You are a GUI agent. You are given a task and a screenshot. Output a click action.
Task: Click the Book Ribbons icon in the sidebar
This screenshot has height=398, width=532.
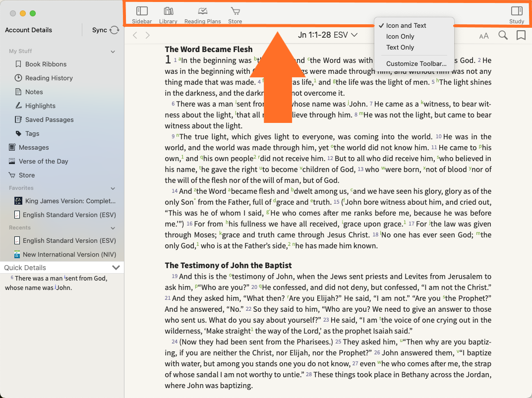pos(18,64)
